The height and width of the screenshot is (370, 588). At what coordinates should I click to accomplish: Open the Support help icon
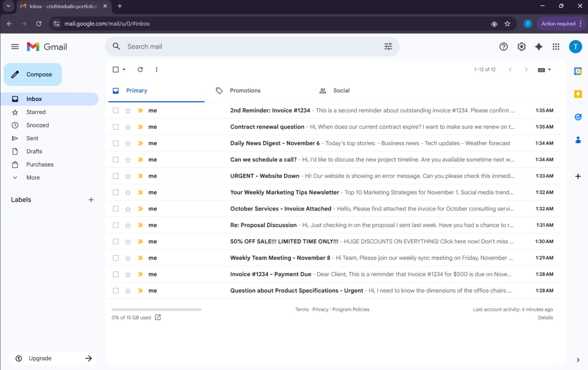[503, 47]
